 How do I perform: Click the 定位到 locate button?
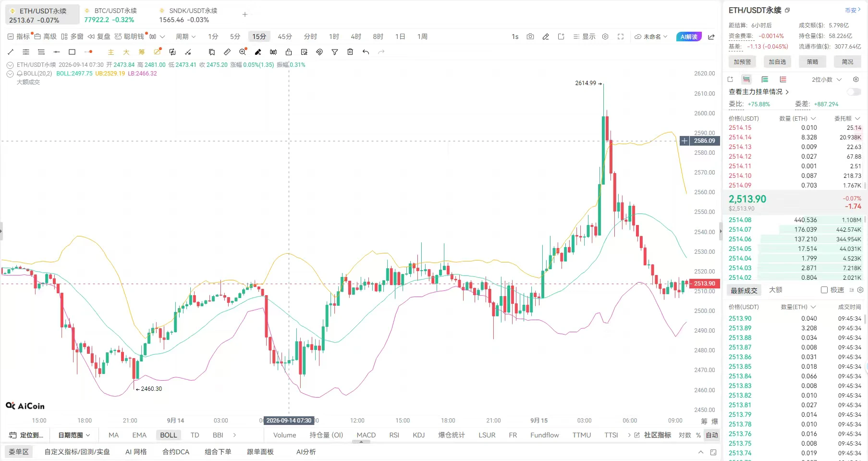click(x=26, y=435)
